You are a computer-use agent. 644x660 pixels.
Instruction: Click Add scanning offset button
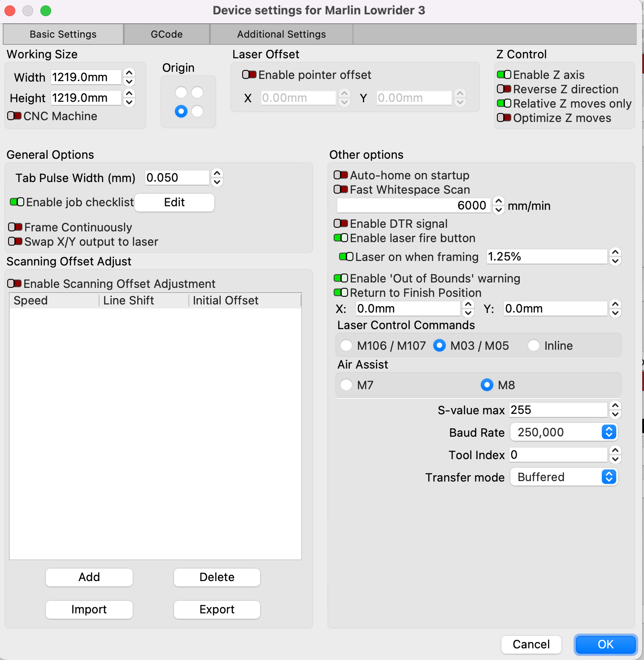click(x=89, y=577)
